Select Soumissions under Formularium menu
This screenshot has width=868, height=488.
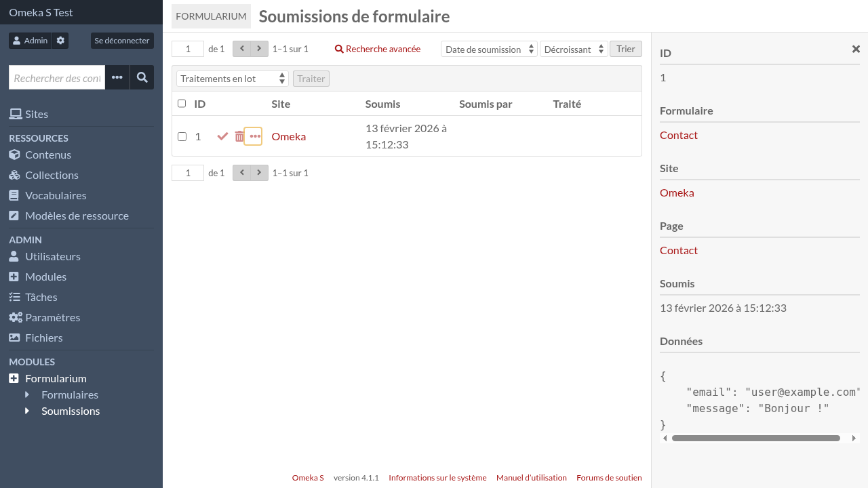click(x=70, y=411)
